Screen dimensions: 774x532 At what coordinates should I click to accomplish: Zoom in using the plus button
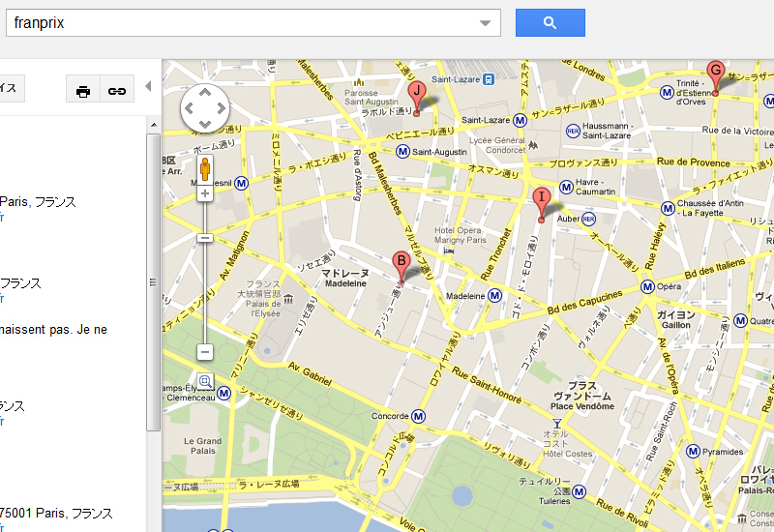click(x=205, y=194)
